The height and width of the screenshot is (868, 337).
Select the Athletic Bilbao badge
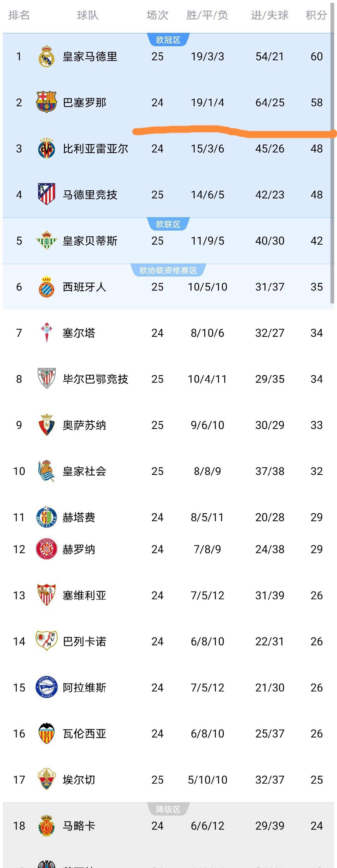tap(46, 378)
